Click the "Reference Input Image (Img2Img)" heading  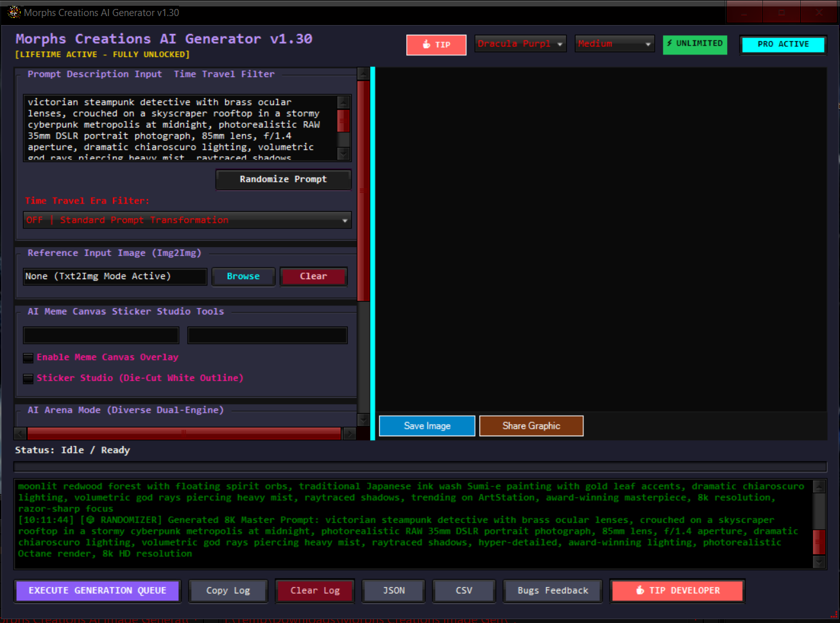(x=114, y=253)
